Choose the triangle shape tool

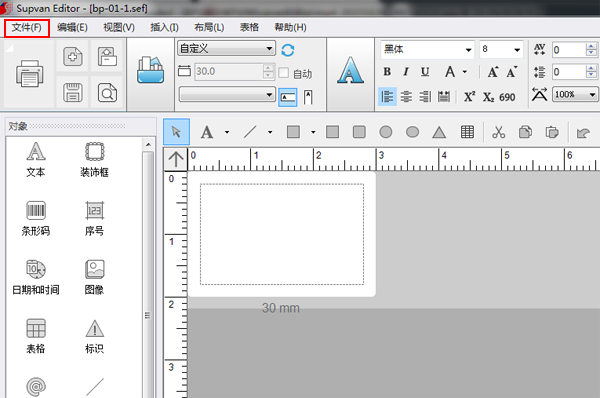[x=439, y=132]
